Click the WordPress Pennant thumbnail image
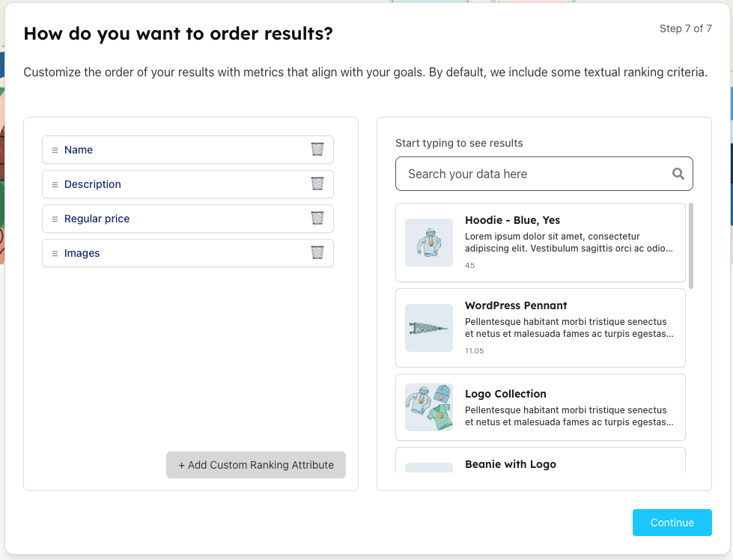The width and height of the screenshot is (733, 560). tap(429, 328)
